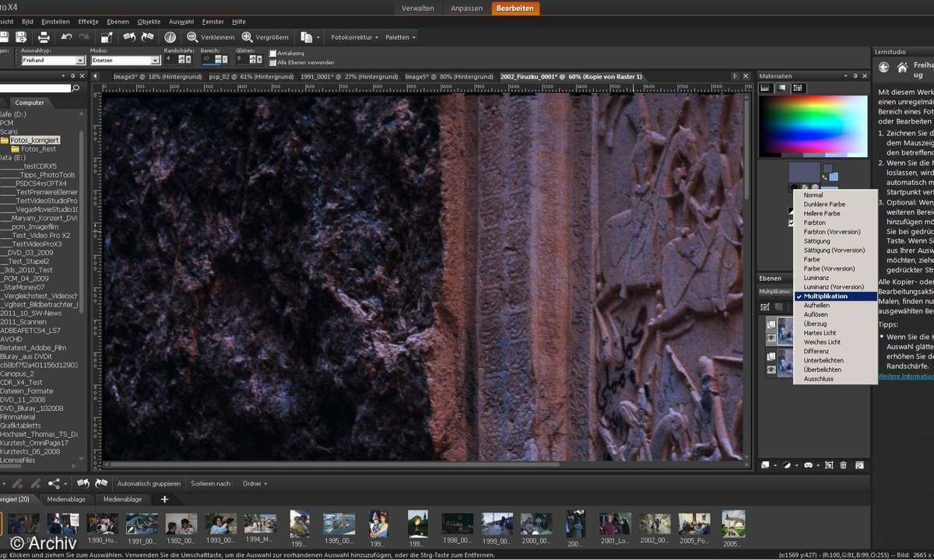Open the Computer tab in navigation
The width and height of the screenshot is (934, 560).
pos(30,103)
